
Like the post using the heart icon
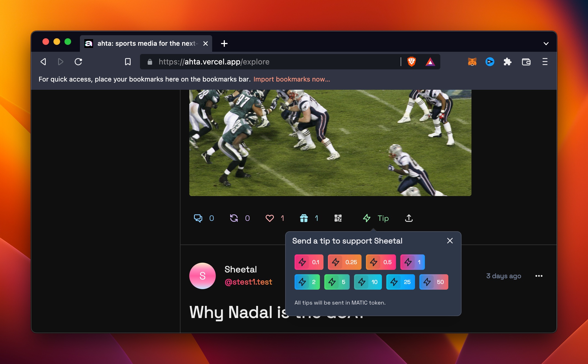tap(270, 218)
